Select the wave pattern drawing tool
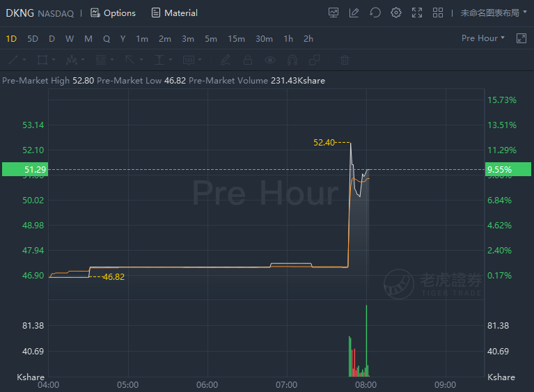This screenshot has width=534, height=392. point(72,60)
